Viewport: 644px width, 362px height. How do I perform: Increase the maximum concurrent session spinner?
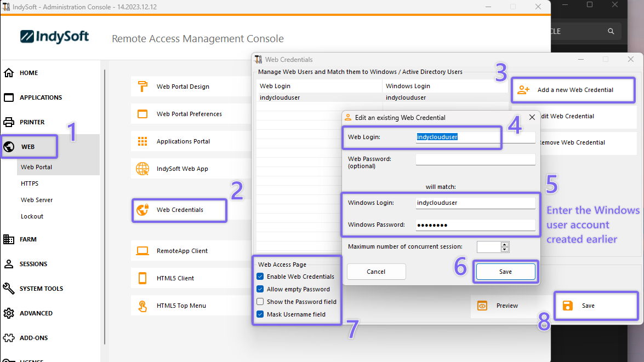pos(505,244)
